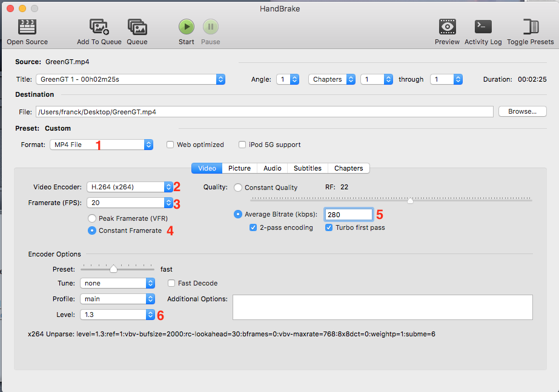Image resolution: width=559 pixels, height=392 pixels.
Task: Minimize HandBrake using the yellow button
Action: point(22,8)
